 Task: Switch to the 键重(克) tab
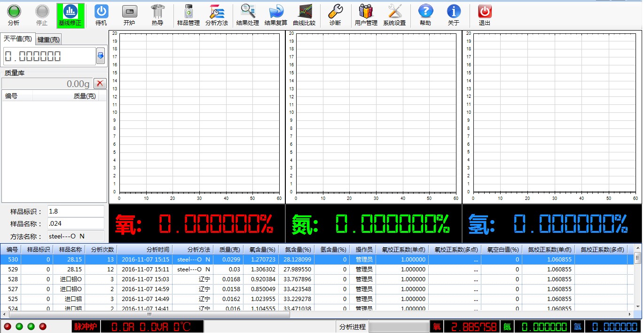click(49, 40)
